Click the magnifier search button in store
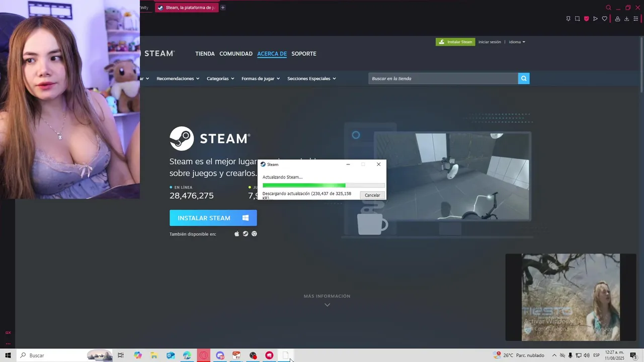This screenshot has height=362, width=644. pyautogui.click(x=524, y=78)
